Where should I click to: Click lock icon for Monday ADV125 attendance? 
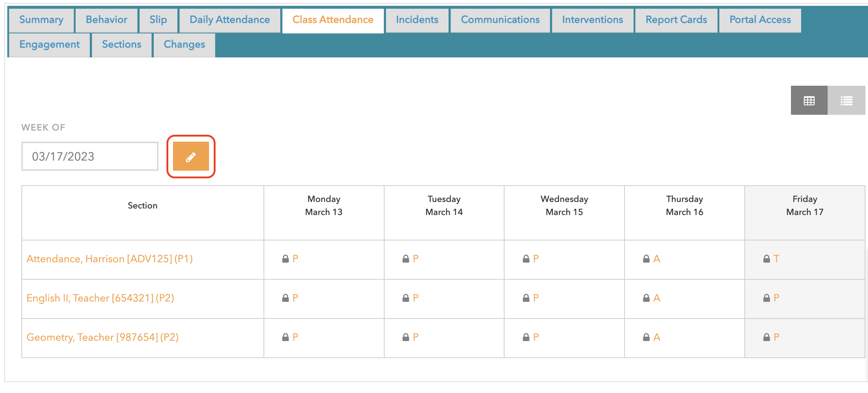(x=285, y=259)
